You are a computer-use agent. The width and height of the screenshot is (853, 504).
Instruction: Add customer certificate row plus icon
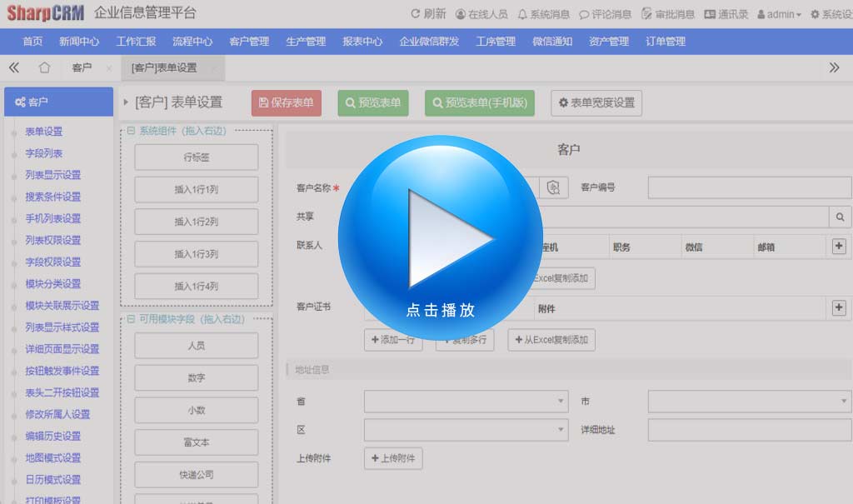[x=839, y=308]
